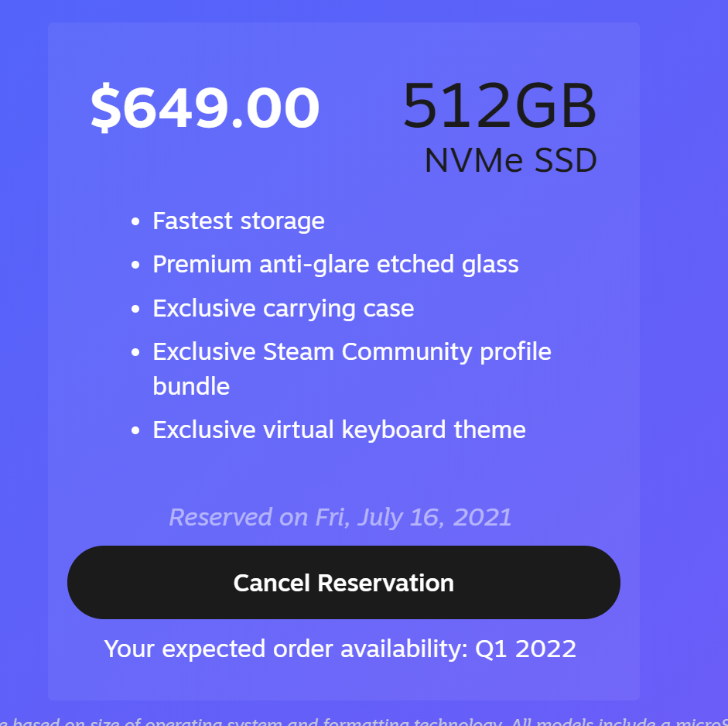Click the Cancel Reservation button
Screen dimensions: 728x726
pyautogui.click(x=343, y=582)
